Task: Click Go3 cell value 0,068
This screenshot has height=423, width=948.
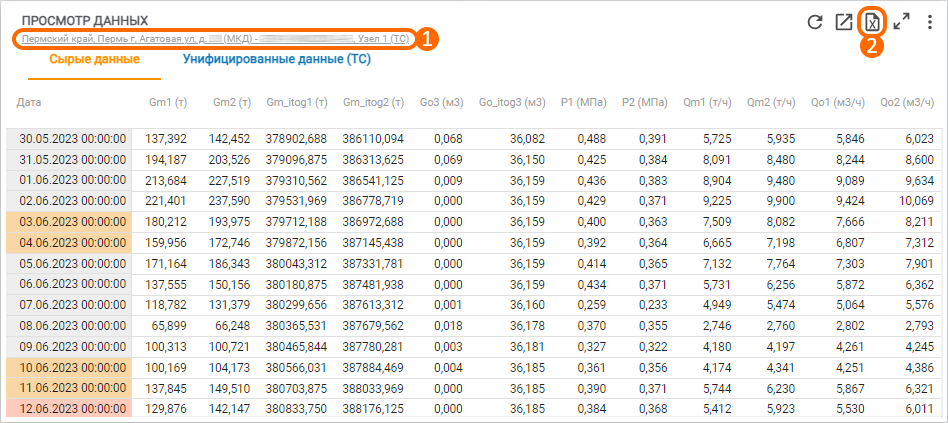Action: pos(448,139)
